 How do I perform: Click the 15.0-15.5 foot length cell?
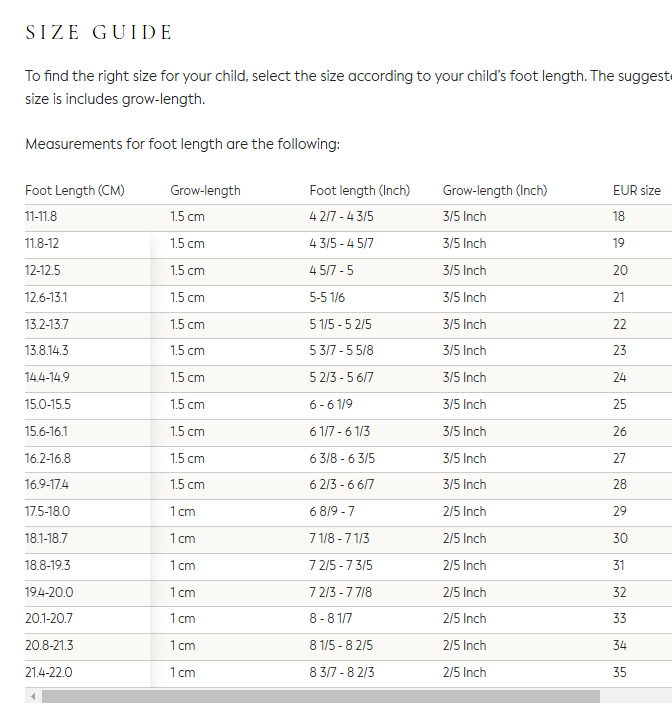48,404
